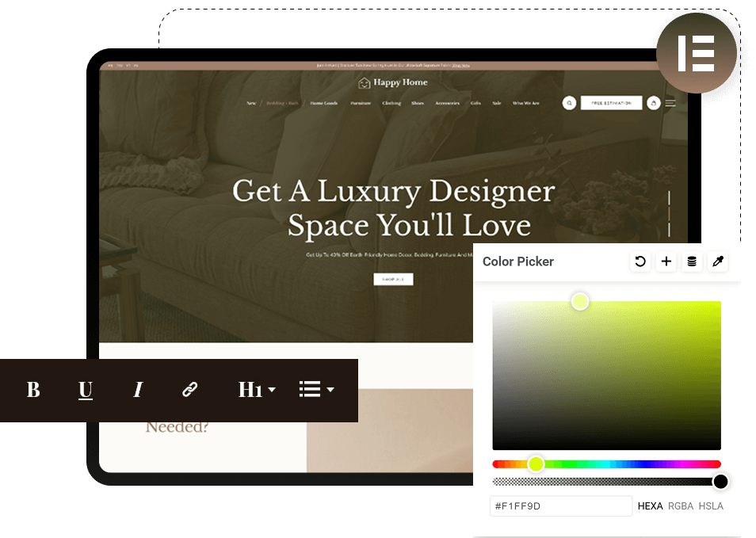Reset the color with the undo arrow icon

coord(640,261)
